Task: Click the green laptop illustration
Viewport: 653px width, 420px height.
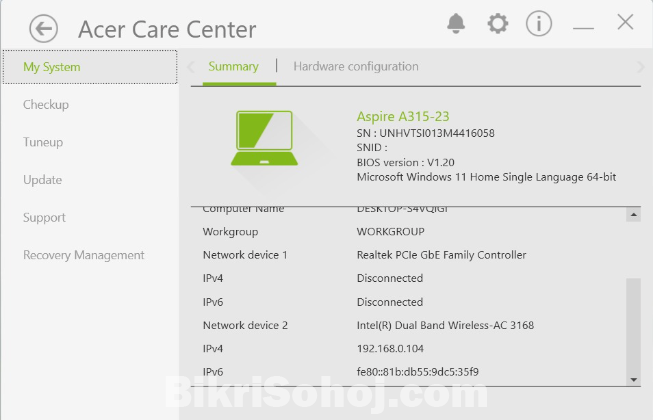Action: (x=264, y=138)
